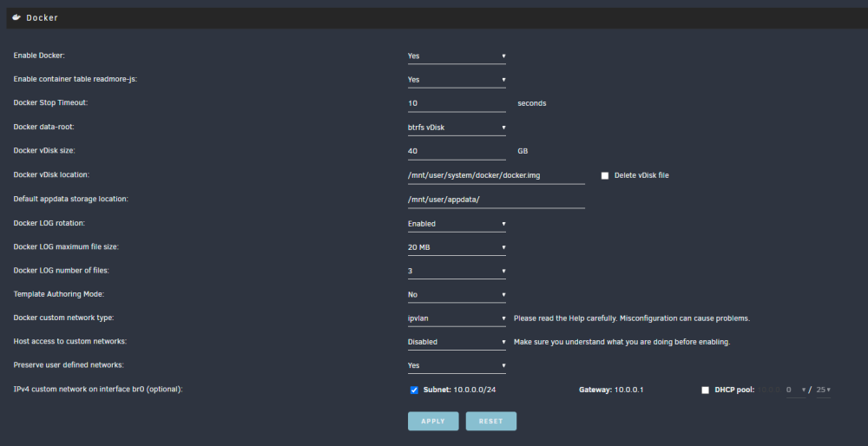Click the Docker vDisk size field

click(x=457, y=152)
